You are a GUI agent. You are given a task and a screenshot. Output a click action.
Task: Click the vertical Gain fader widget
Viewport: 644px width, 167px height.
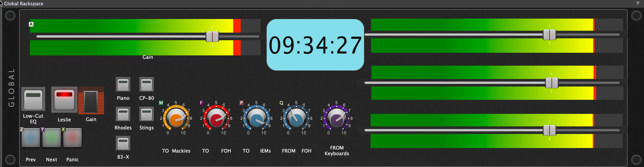click(91, 101)
